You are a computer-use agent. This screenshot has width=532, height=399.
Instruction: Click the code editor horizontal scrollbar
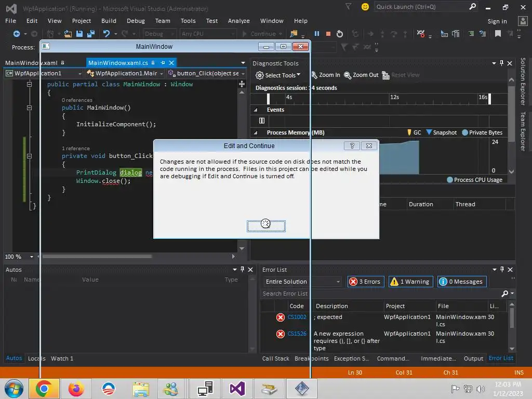(97, 257)
